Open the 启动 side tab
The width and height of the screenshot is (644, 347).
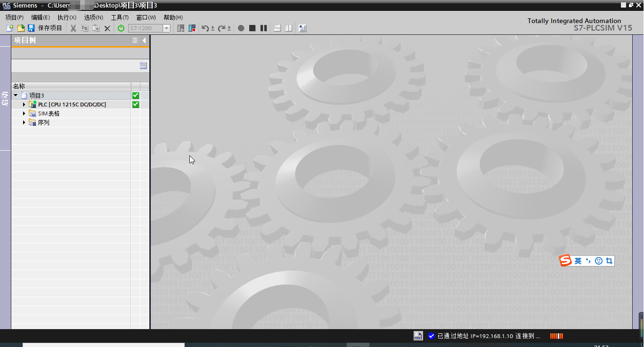click(5, 98)
